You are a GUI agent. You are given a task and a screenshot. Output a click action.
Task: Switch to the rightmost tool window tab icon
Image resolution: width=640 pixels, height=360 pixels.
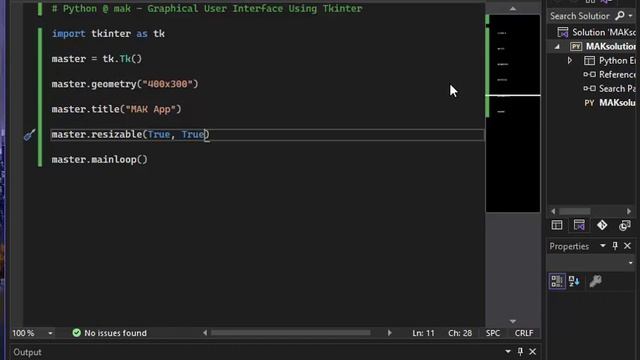[624, 225]
